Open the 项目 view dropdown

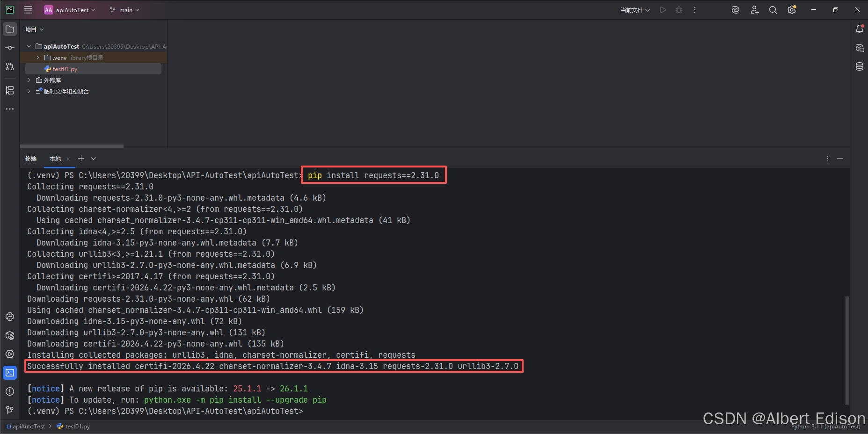point(34,29)
